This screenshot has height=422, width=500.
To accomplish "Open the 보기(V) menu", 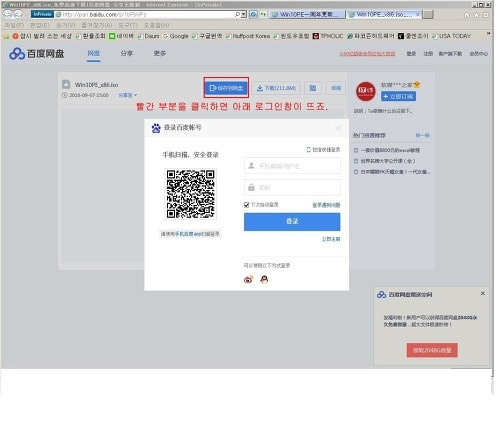I will click(x=66, y=25).
